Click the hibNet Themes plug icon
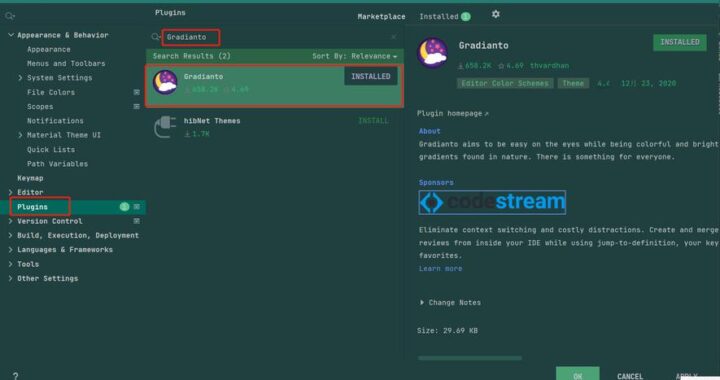 (x=165, y=127)
